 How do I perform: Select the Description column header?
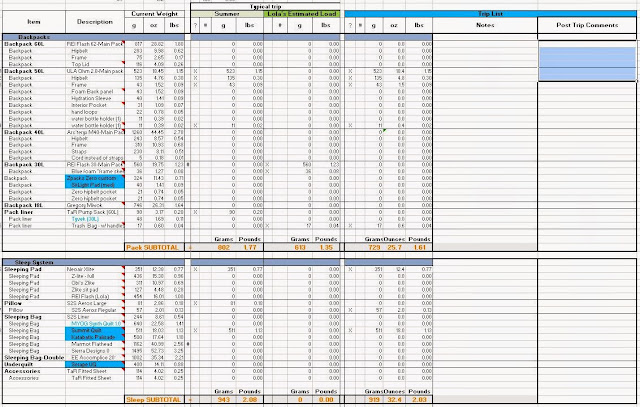95,22
